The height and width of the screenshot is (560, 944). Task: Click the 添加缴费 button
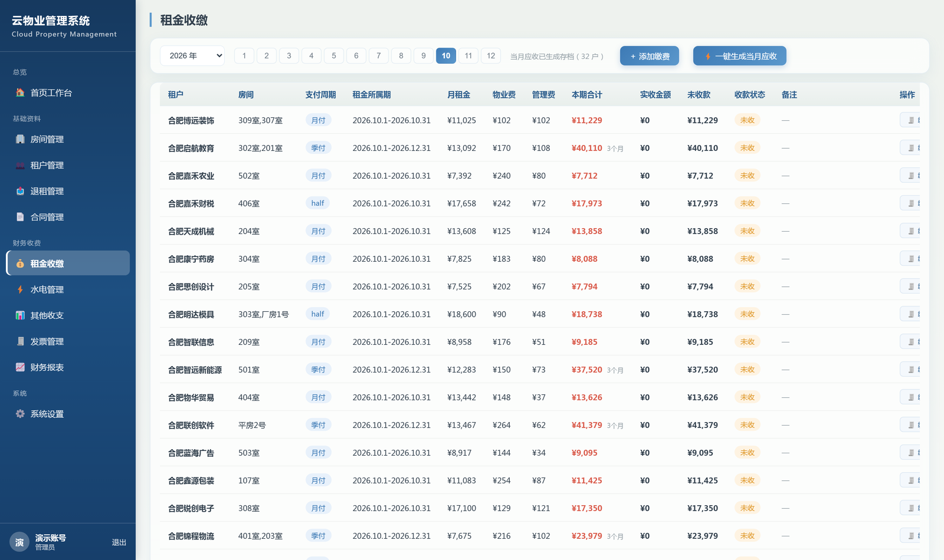[650, 56]
